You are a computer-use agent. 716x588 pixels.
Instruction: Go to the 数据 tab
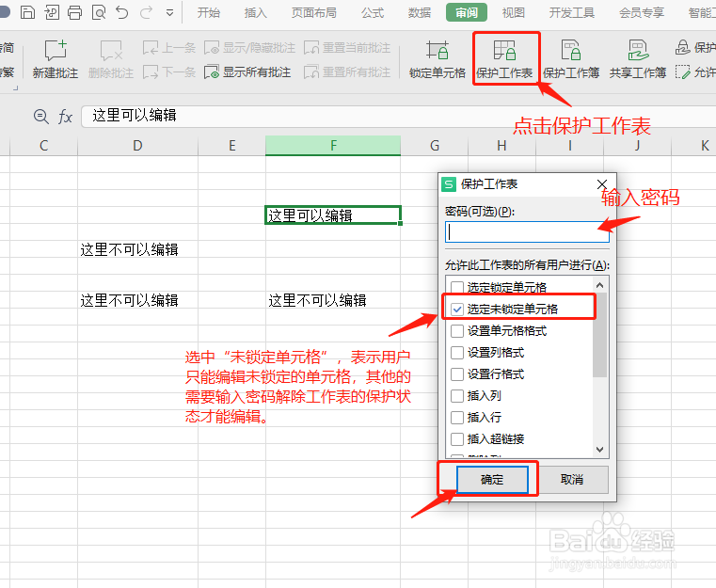click(420, 13)
